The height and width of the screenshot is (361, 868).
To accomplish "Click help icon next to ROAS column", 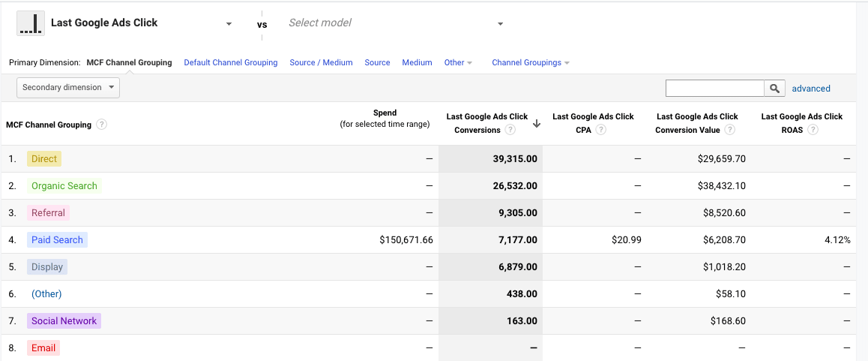I will [813, 130].
